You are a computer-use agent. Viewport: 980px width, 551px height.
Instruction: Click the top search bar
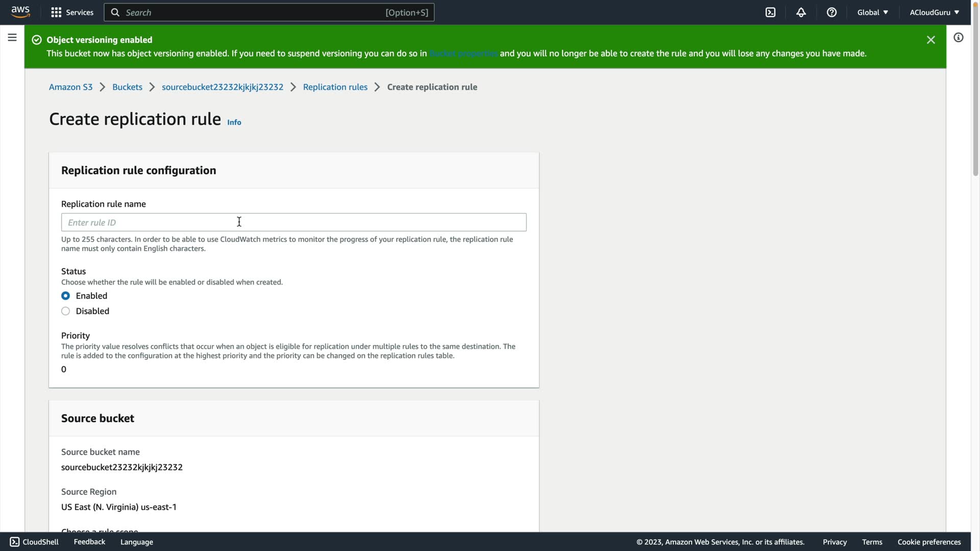269,12
